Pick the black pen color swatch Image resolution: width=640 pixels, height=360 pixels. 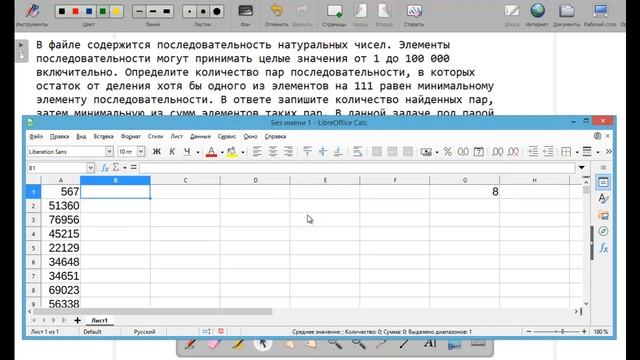coord(62,11)
